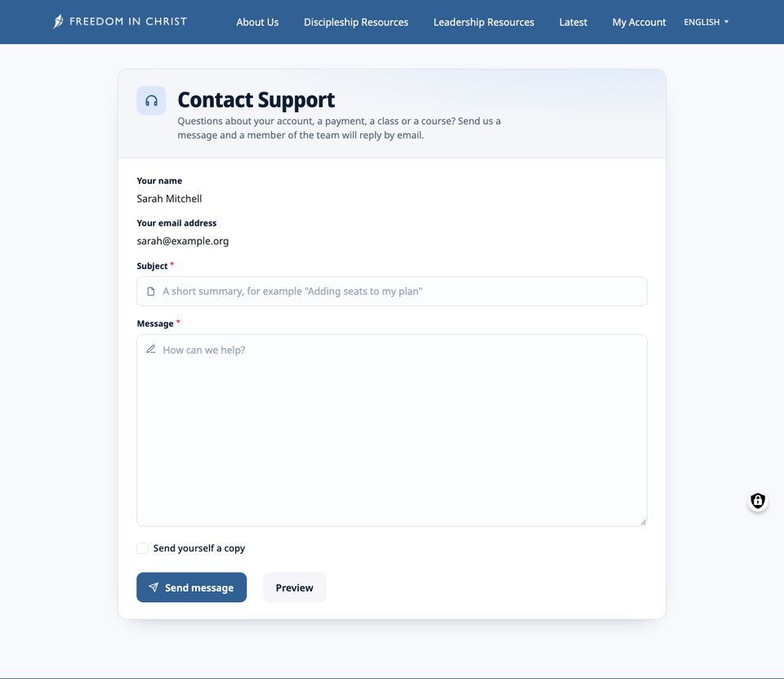Send the support message
This screenshot has width=784, height=679.
pos(191,587)
